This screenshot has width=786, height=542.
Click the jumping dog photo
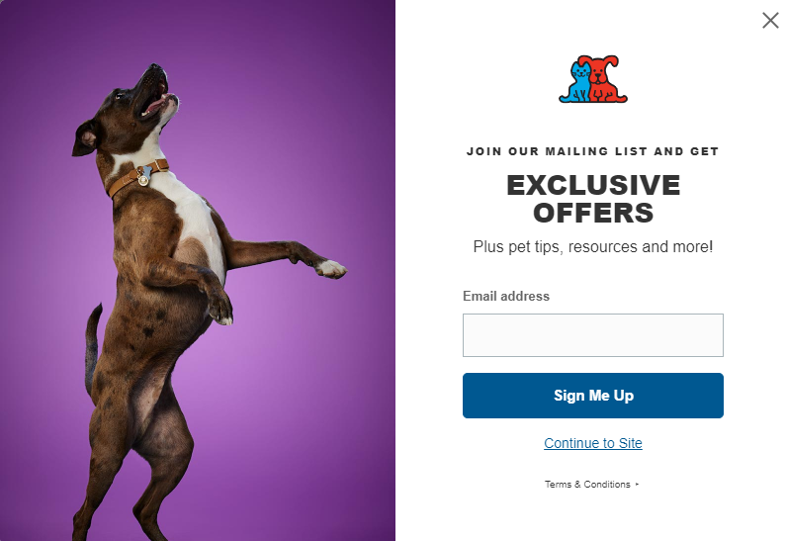pyautogui.click(x=198, y=271)
